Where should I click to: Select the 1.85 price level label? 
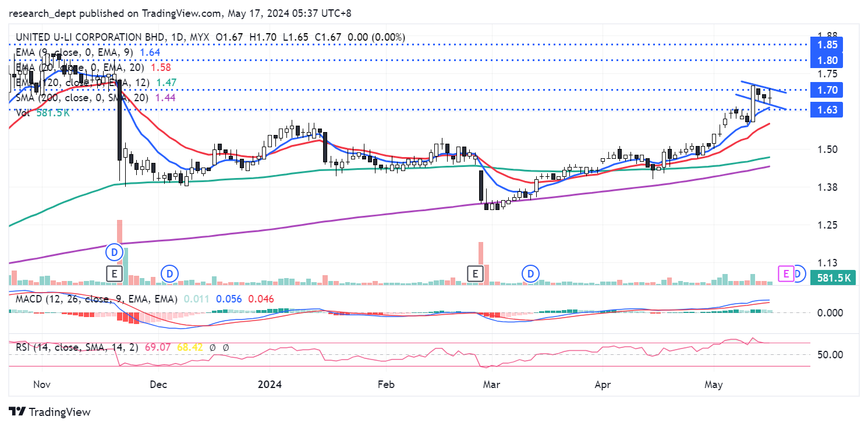(x=826, y=45)
